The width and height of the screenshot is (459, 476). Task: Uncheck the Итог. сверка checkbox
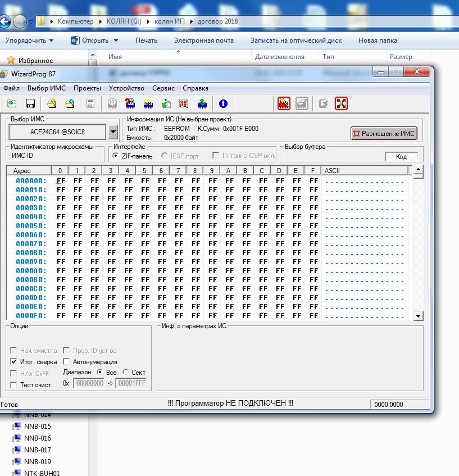point(14,362)
